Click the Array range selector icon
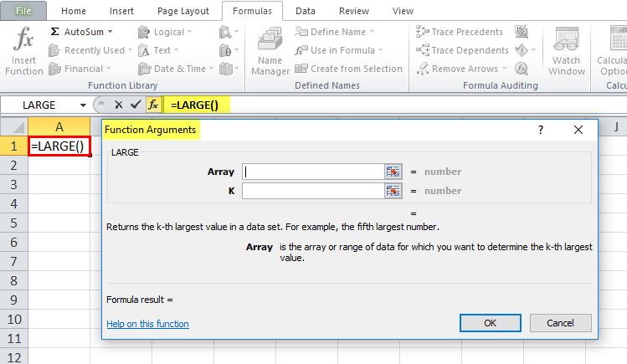The image size is (627, 364). (x=393, y=172)
